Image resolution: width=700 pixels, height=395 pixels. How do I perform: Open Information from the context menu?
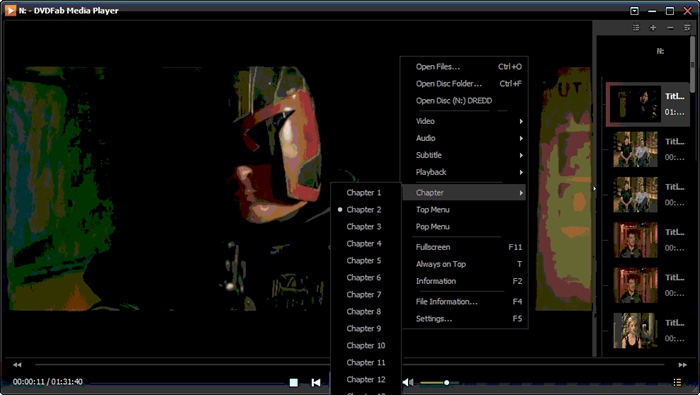click(x=464, y=281)
